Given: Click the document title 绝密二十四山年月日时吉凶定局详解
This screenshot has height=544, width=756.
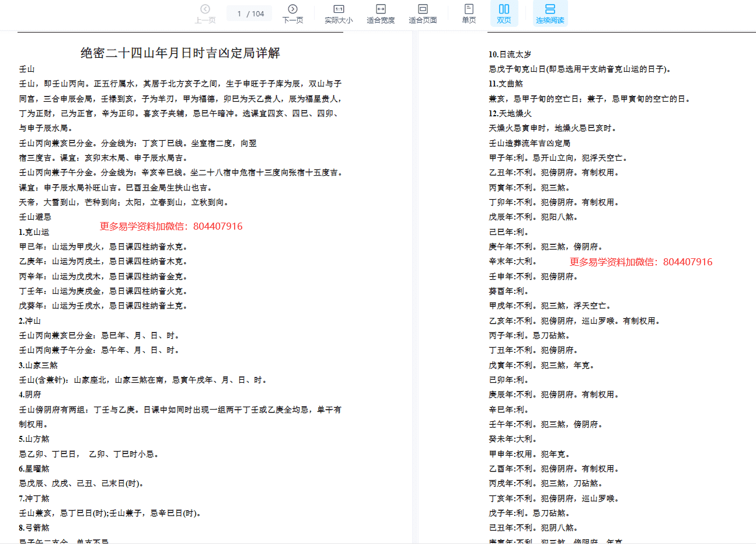Looking at the screenshot, I should point(180,53).
